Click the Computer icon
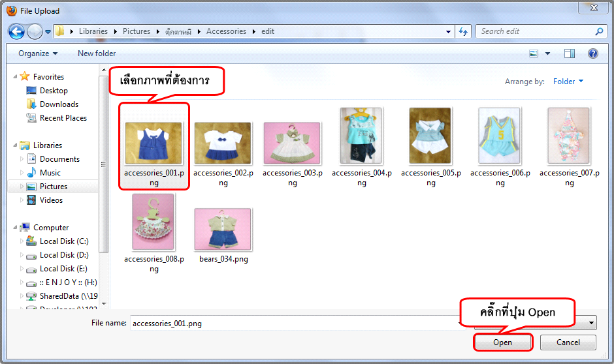This screenshot has height=364, width=614. click(x=25, y=227)
